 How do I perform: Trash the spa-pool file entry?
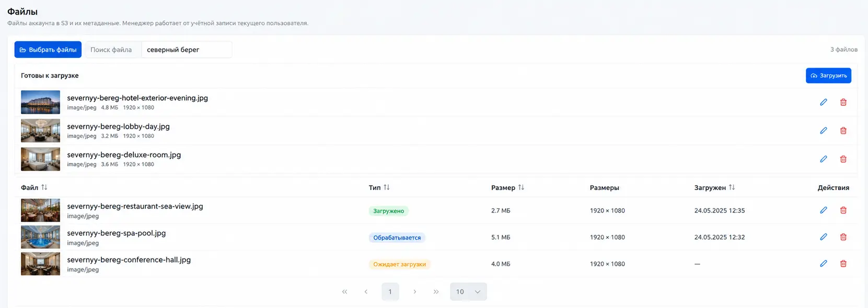point(843,237)
